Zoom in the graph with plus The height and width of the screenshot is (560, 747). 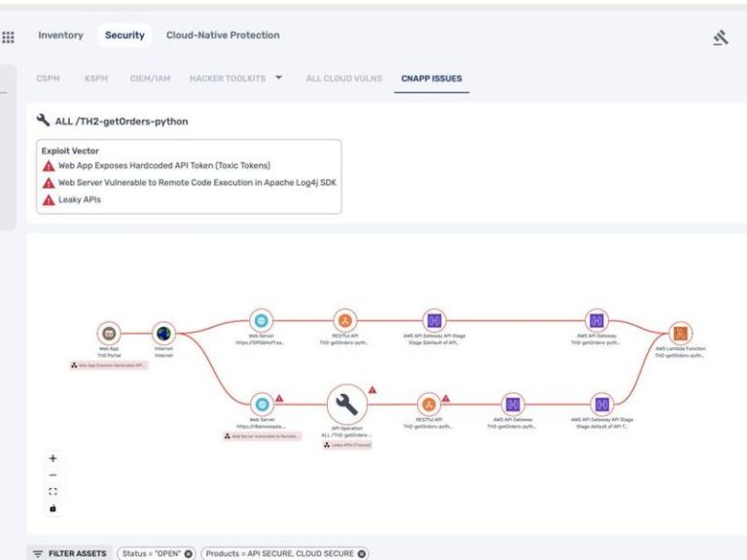[53, 458]
